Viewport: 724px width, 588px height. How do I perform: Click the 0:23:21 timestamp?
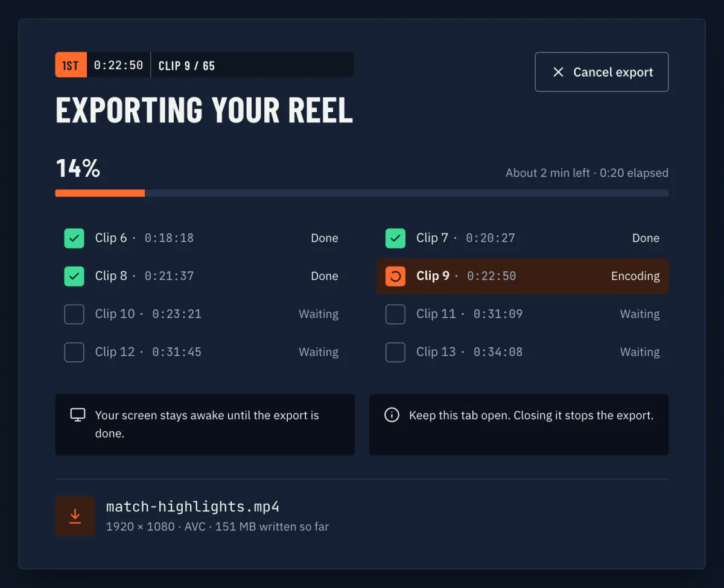tap(177, 314)
